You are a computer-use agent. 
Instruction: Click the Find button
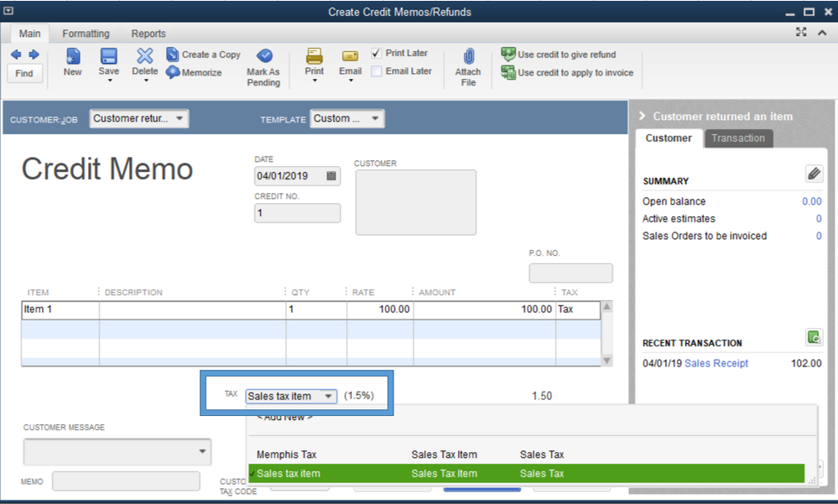pyautogui.click(x=24, y=73)
